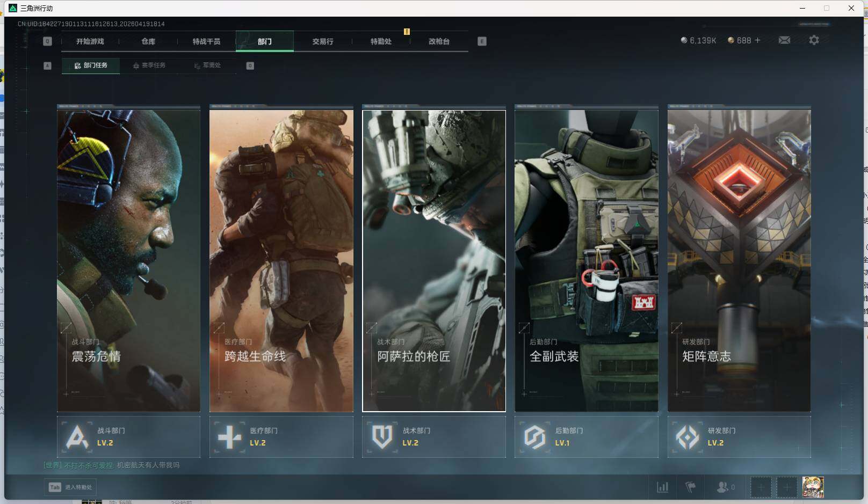The image size is (868, 504).
Task: Click the plus icon beside 688
Action: pos(757,40)
